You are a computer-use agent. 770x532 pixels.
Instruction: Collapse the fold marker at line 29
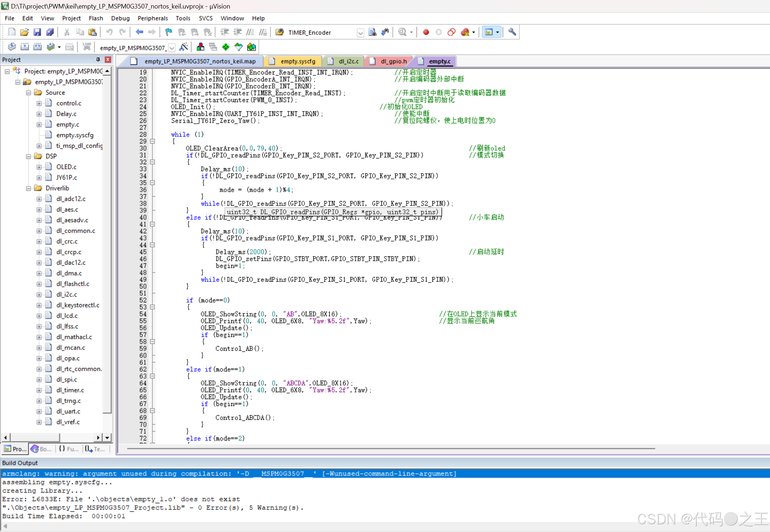tap(152, 141)
